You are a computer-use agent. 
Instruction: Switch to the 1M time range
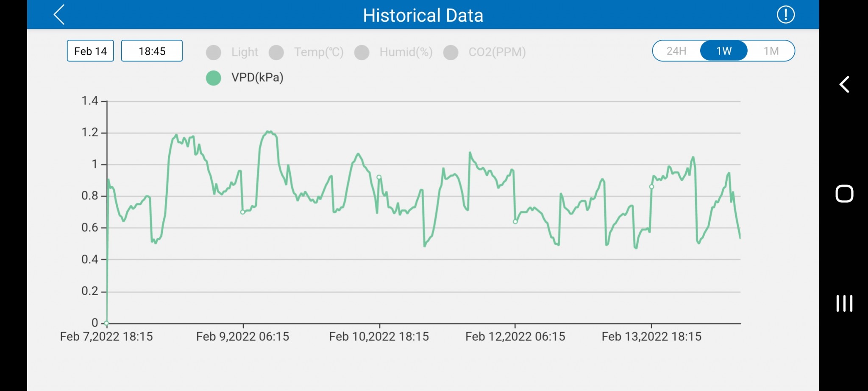771,51
